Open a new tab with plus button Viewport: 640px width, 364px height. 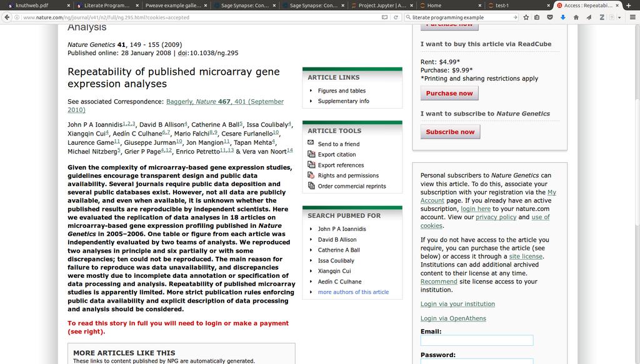click(629, 5)
